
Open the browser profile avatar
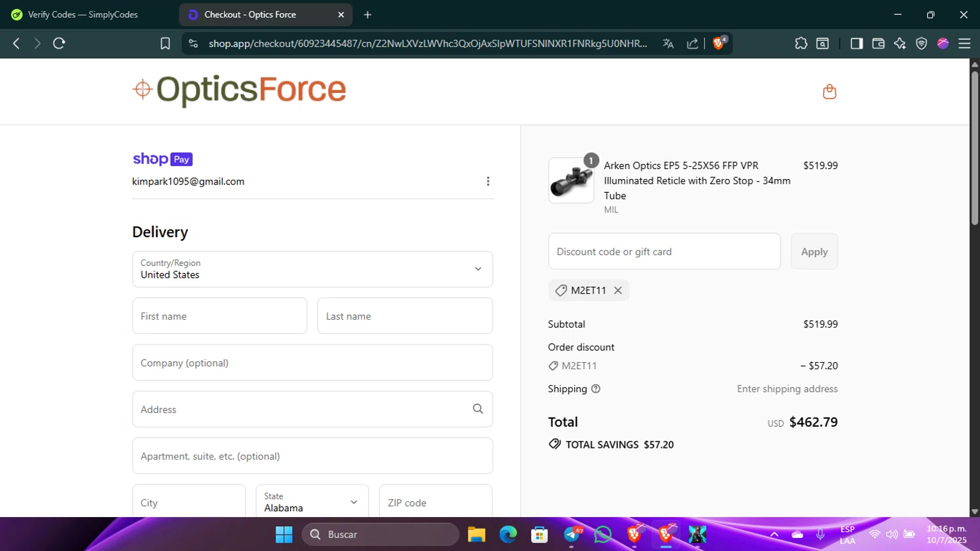tap(943, 43)
